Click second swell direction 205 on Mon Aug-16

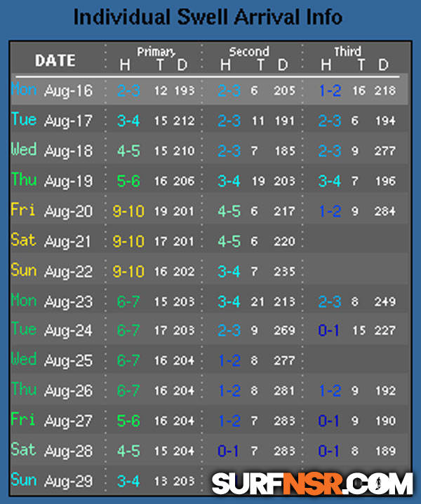284,90
